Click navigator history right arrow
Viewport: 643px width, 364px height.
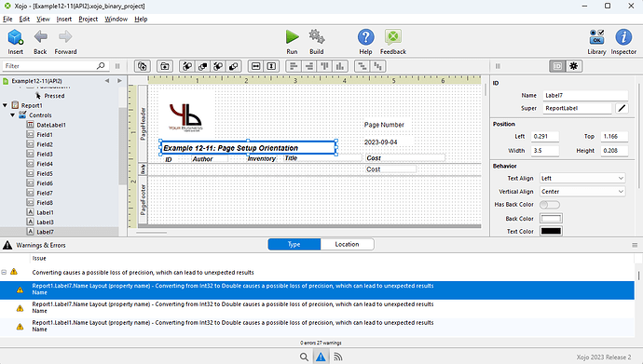119,81
